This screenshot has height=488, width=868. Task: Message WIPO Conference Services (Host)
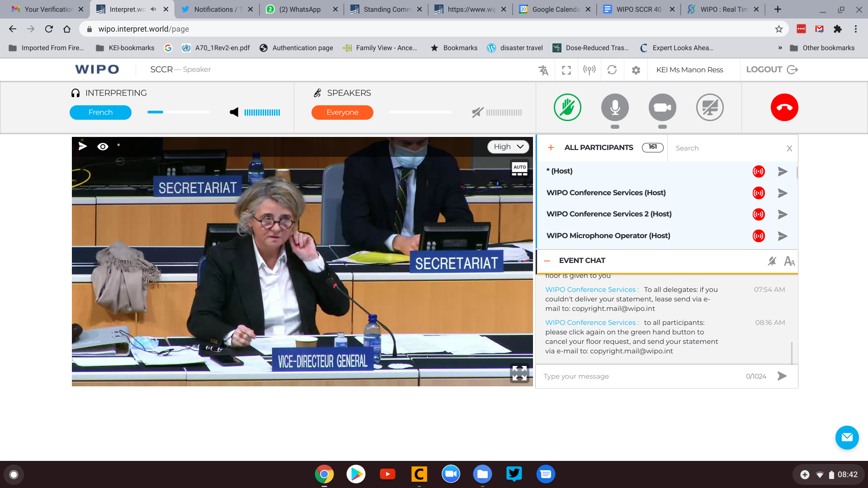[x=783, y=193]
